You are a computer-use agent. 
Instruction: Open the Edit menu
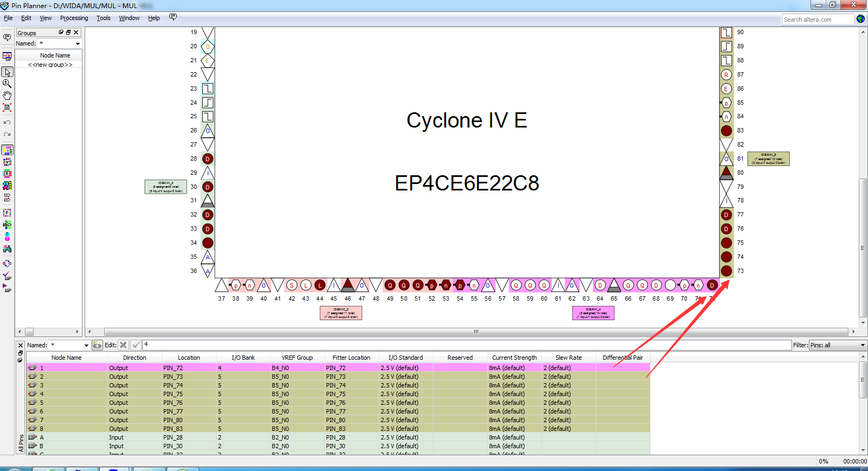click(x=26, y=18)
